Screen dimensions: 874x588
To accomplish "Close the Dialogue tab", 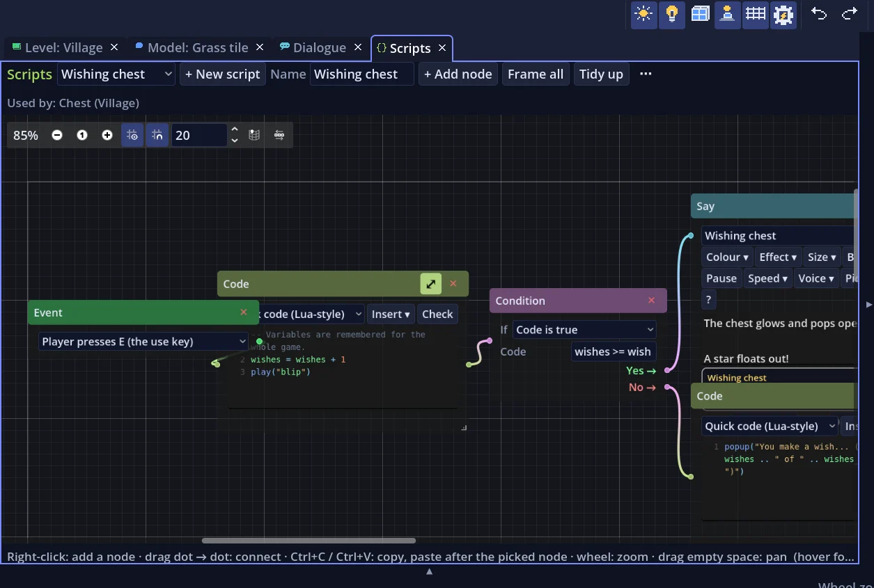I will [358, 47].
